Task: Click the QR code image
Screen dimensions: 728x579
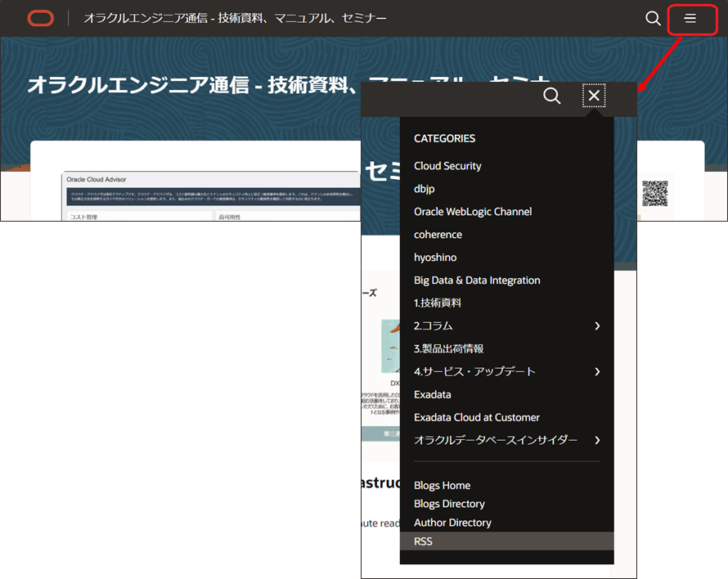Action: pos(654,193)
